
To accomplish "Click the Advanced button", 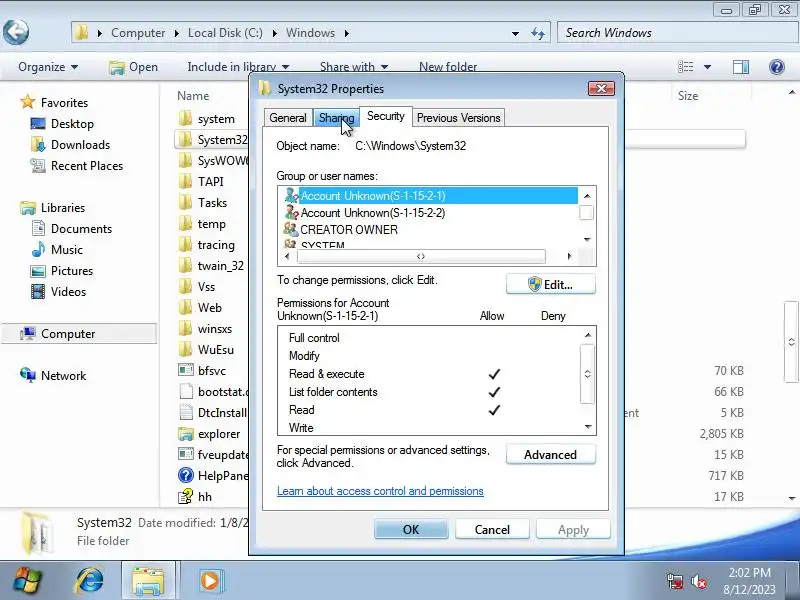I will click(x=551, y=454).
